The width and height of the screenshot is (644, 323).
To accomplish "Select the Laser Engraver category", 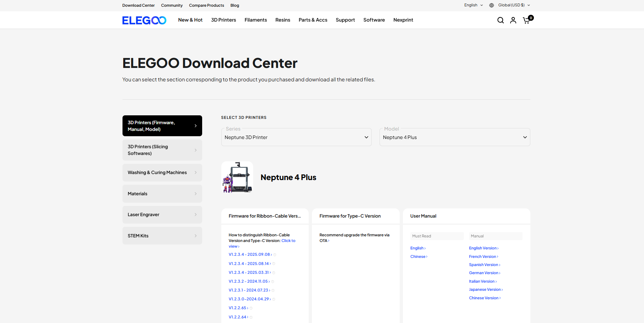I will point(162,215).
